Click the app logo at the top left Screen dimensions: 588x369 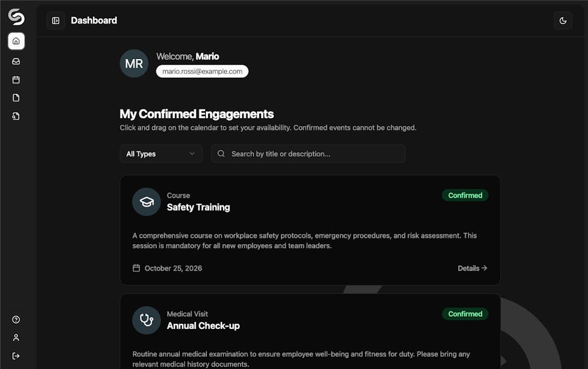point(16,17)
